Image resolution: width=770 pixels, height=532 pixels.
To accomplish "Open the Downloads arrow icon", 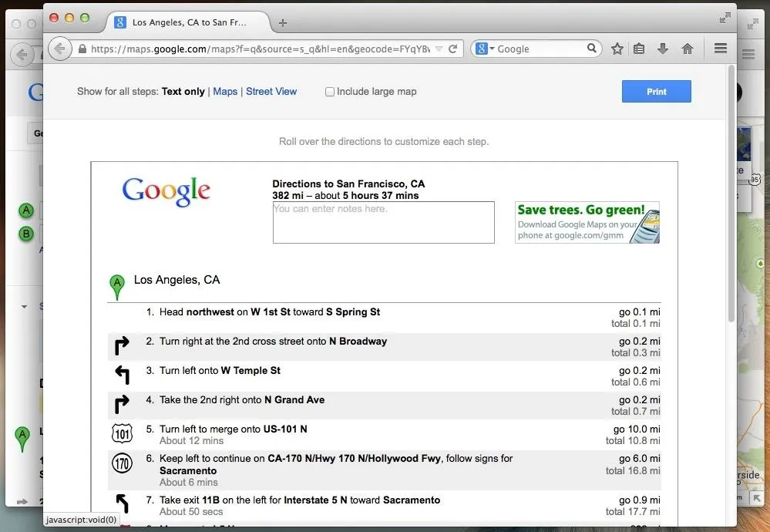I will (663, 49).
